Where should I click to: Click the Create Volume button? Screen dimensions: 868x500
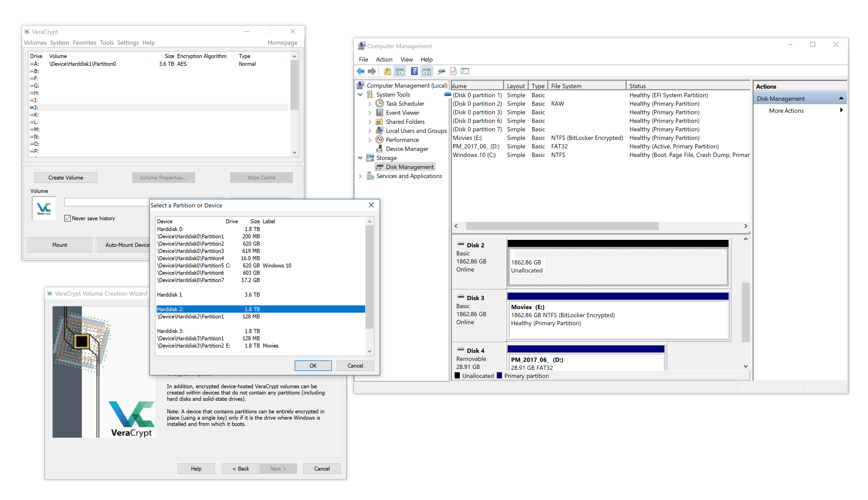(x=66, y=178)
